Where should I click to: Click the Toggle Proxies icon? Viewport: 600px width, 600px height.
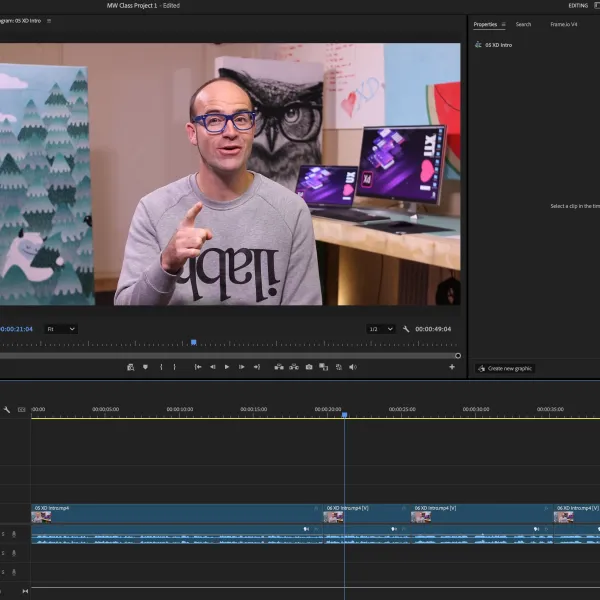(x=339, y=367)
